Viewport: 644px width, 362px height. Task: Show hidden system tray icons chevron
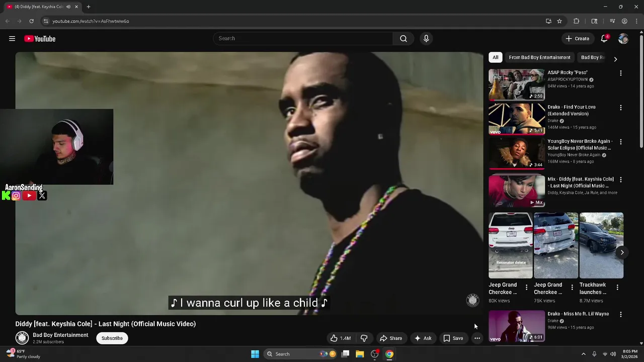583,354
